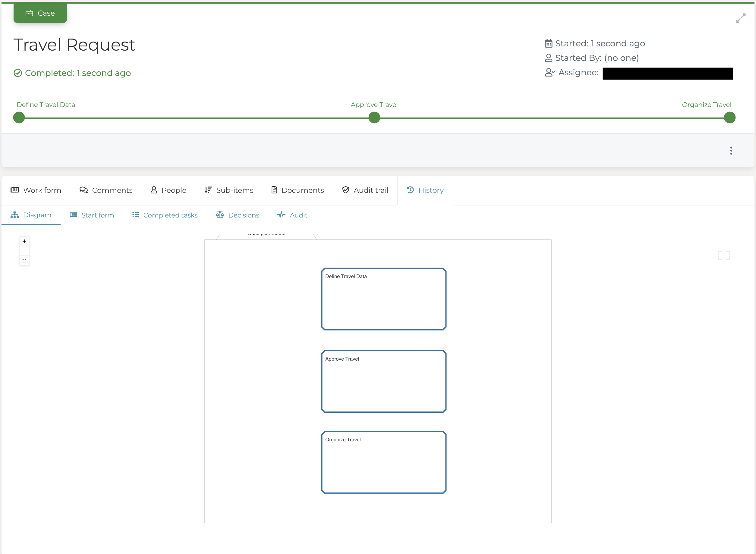Viewport: 756px width, 554px height.
Task: Open the Audit trail tab
Action: pyautogui.click(x=365, y=190)
